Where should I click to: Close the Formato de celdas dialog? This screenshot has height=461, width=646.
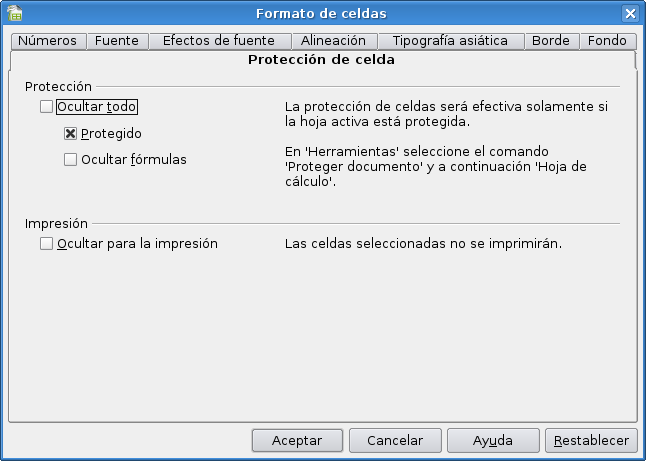[630, 13]
